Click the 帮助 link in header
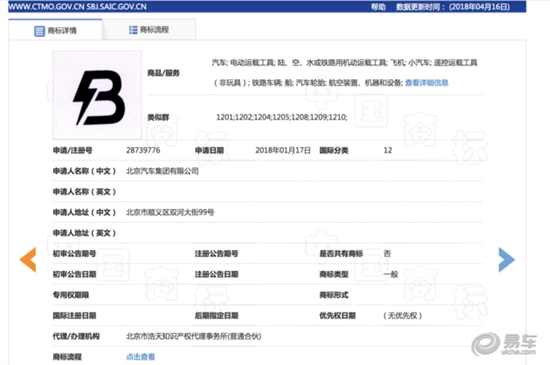Viewport: 550px width, 365px height. click(378, 7)
